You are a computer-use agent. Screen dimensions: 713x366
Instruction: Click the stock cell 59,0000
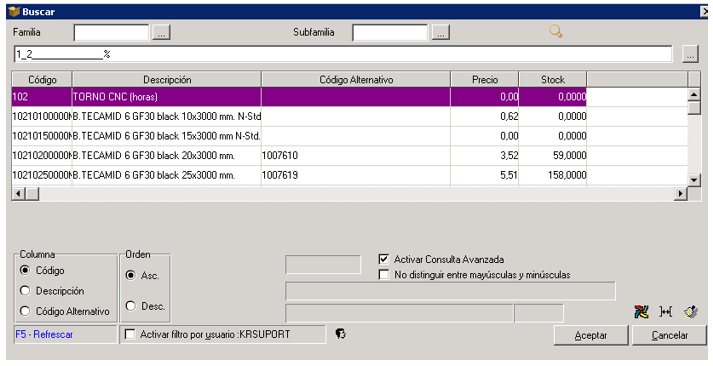(552, 155)
